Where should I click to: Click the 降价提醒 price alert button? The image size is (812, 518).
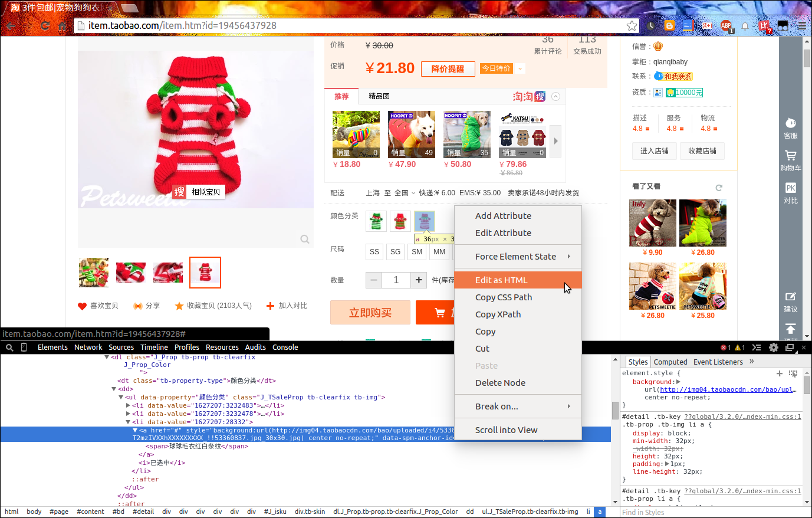(x=448, y=69)
